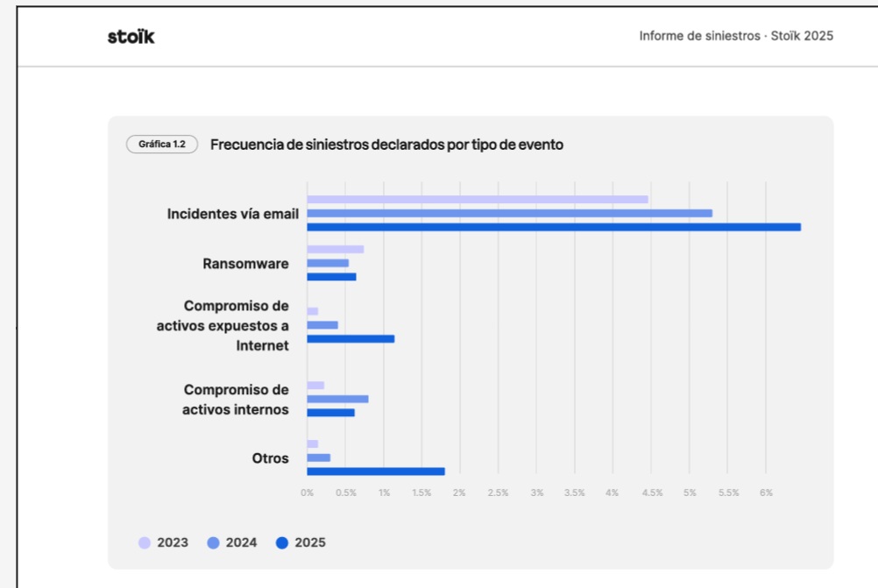Click the 'Informe de siniestros · Stoïk 2025' header text
This screenshot has width=878, height=588.
736,36
